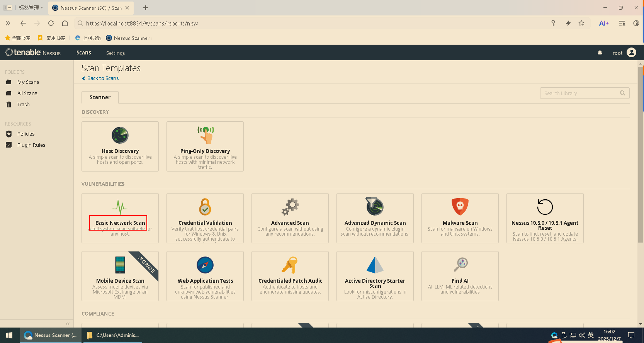Select the Find AI magnifier icon

click(x=460, y=265)
